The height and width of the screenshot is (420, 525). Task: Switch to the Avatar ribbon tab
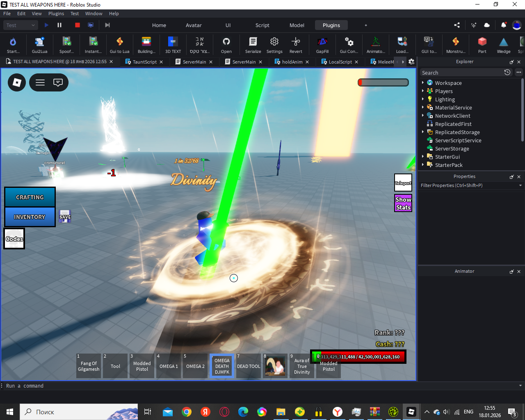(194, 25)
